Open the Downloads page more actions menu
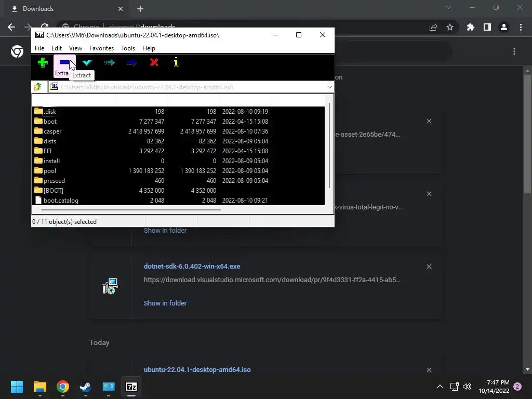Image resolution: width=532 pixels, height=399 pixels. coord(514,51)
